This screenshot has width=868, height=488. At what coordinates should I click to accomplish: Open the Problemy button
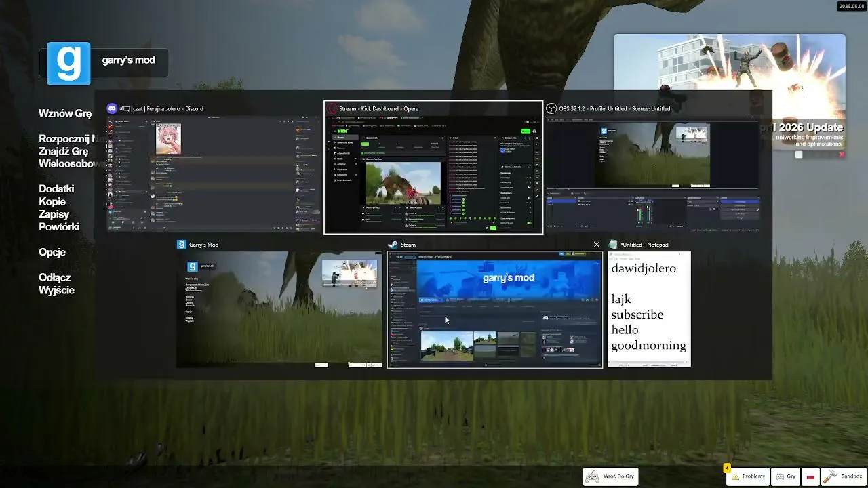[748, 476]
